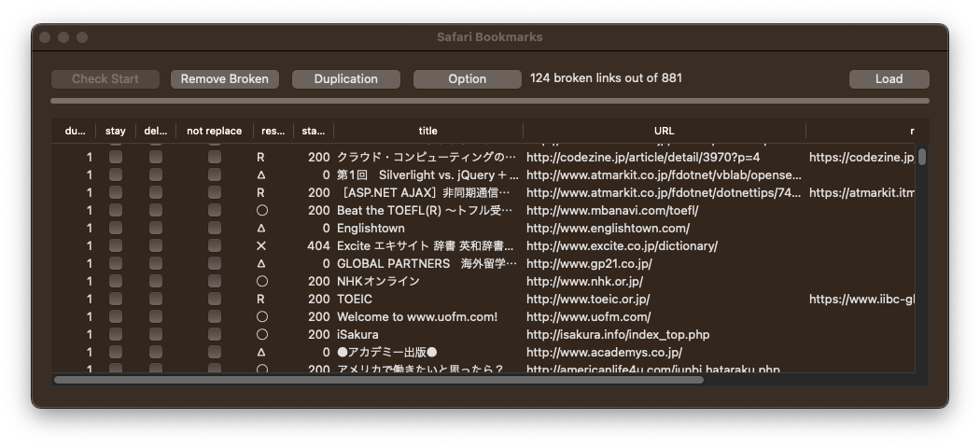Click the not replace column header

pos(214,131)
